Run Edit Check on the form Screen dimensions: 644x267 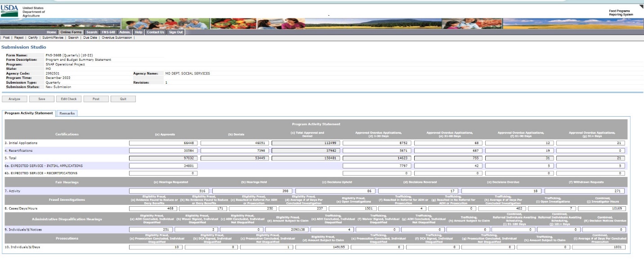(x=69, y=99)
